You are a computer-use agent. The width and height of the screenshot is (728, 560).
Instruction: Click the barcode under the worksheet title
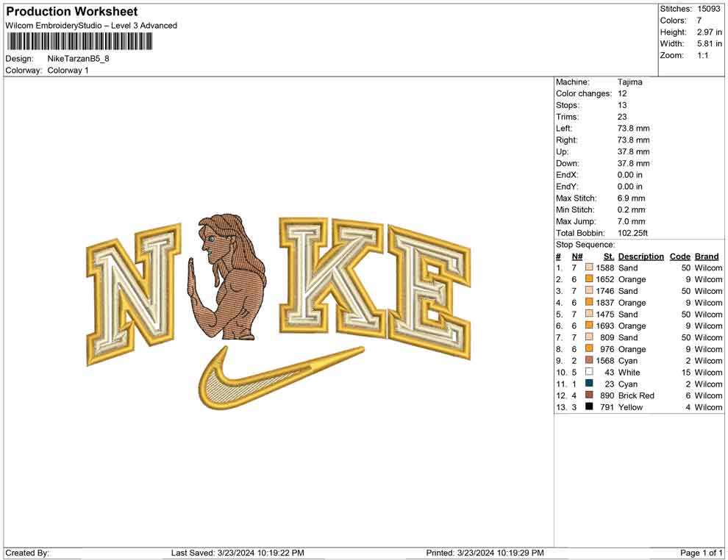tap(79, 42)
